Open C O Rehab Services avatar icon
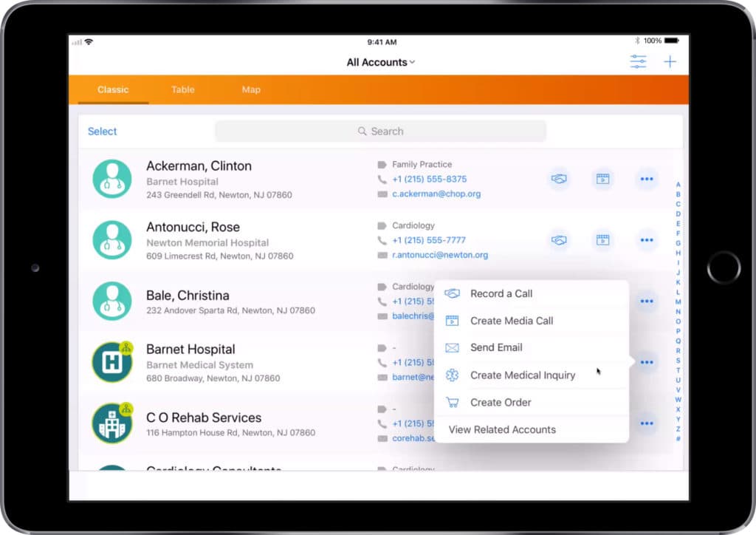 (x=112, y=423)
